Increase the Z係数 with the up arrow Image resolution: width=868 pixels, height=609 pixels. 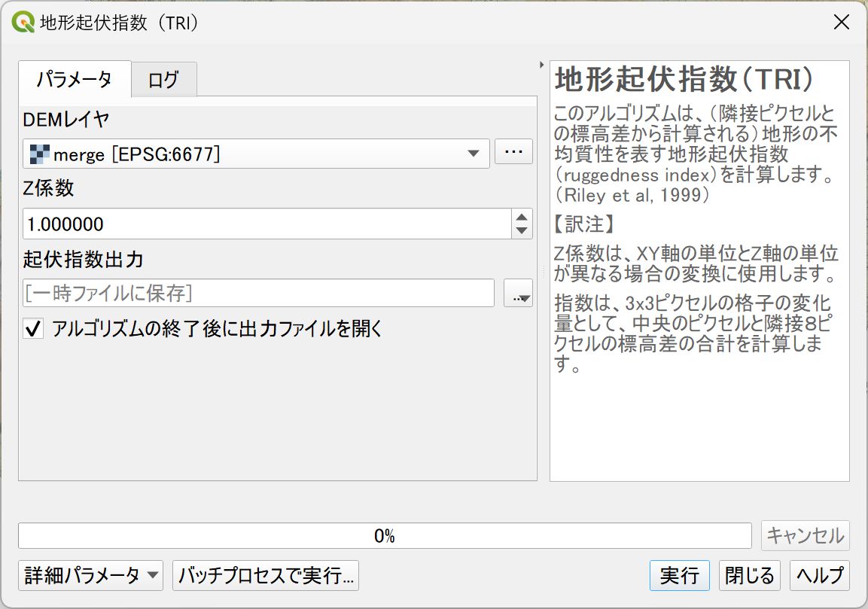(522, 217)
